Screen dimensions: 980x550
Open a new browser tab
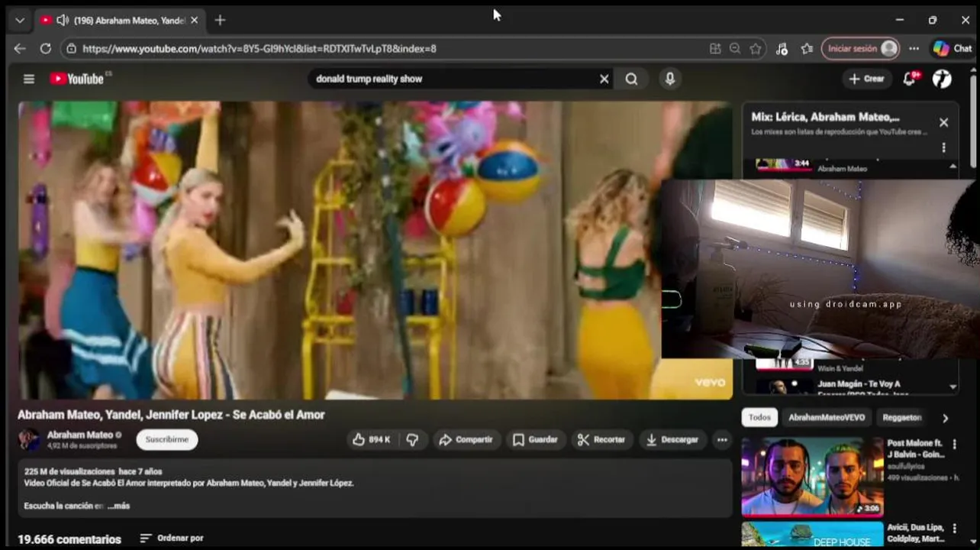[x=220, y=20]
